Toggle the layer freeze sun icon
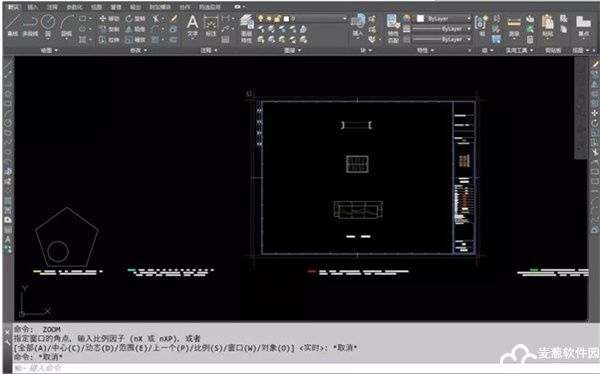The image size is (600, 374). pyautogui.click(x=269, y=18)
